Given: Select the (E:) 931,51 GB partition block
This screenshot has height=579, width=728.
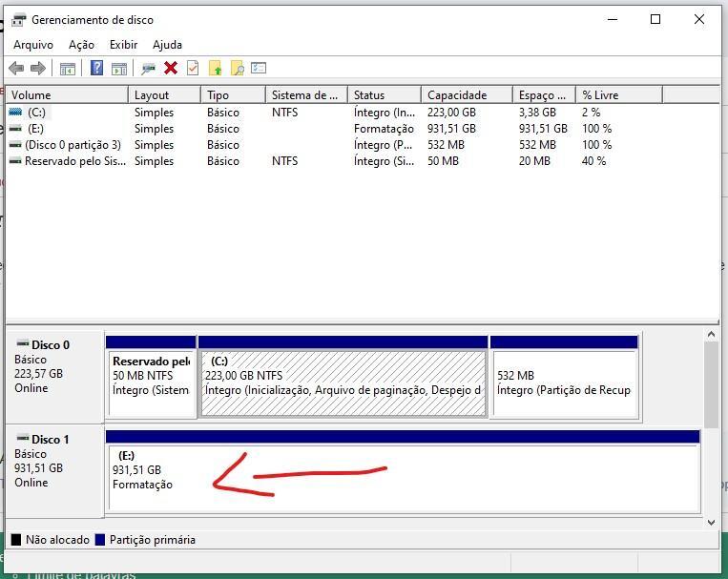Looking at the screenshot, I should click(x=403, y=472).
